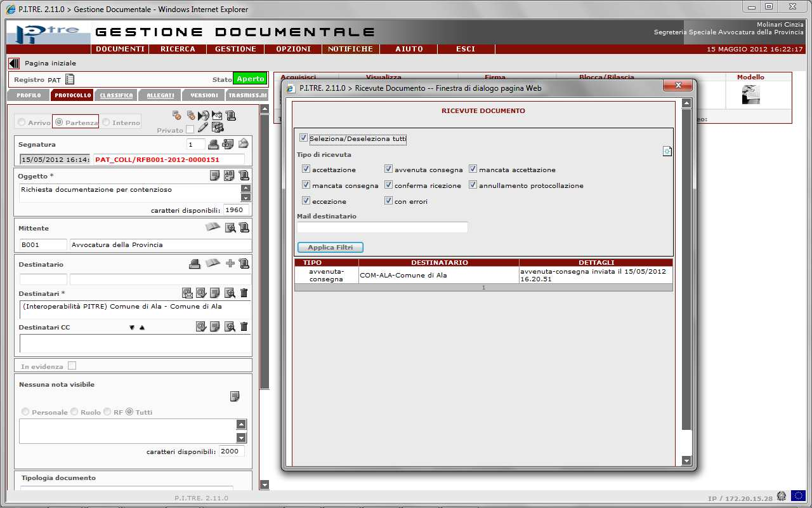Click trash icon in Destinatari row
The image size is (812, 508).
pyautogui.click(x=244, y=293)
